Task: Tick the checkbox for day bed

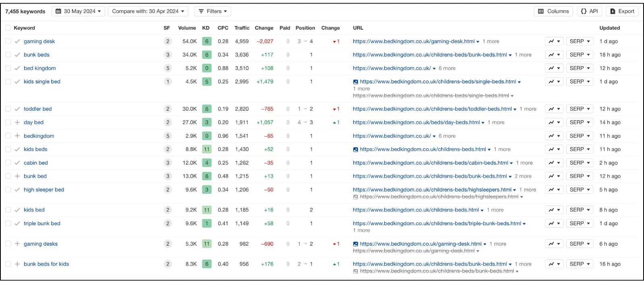Action: tap(8, 122)
